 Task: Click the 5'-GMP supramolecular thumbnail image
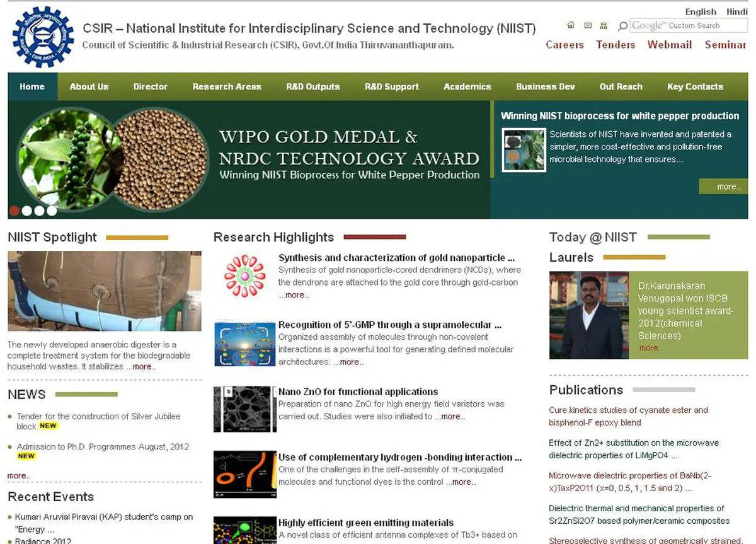pyautogui.click(x=244, y=344)
